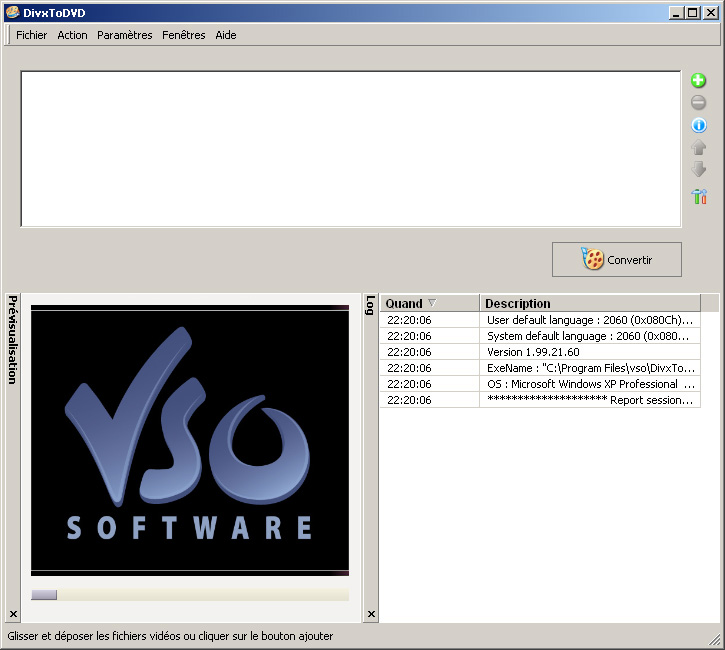Click the green add file icon

pos(698,80)
